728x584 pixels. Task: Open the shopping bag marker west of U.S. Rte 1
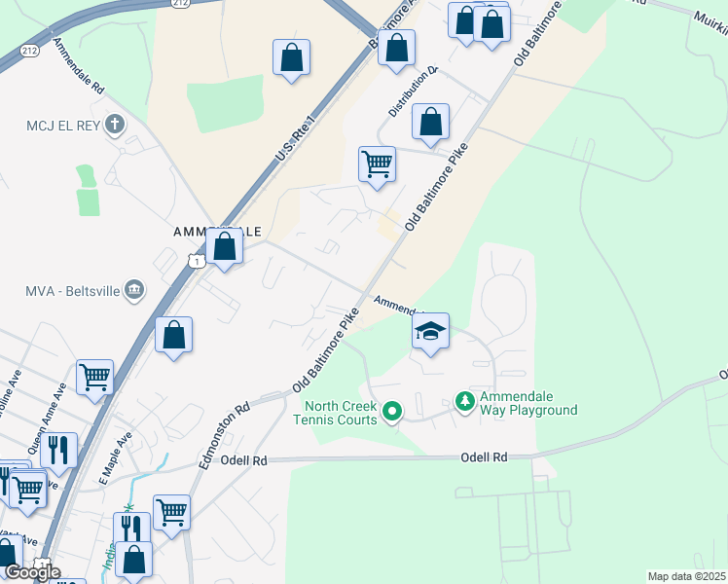coord(291,58)
